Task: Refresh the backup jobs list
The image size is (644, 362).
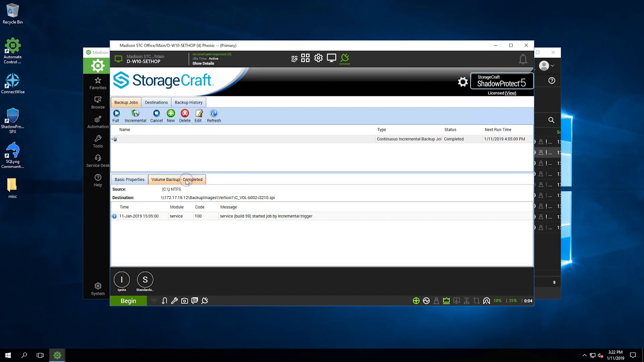Action: pyautogui.click(x=214, y=116)
